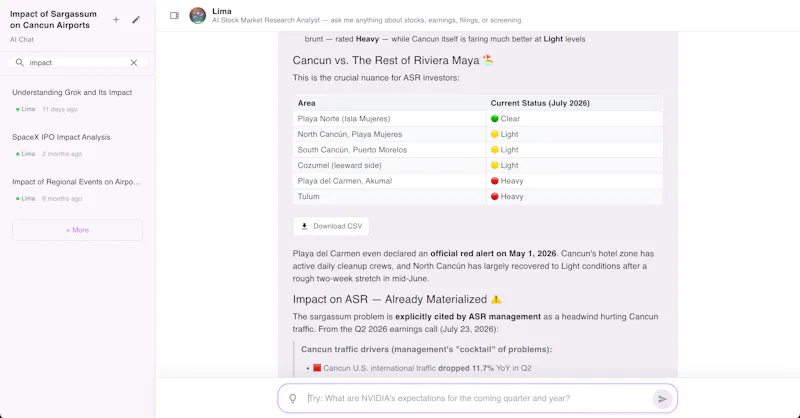
Task: Click 'Impact on ASR — Already Materialized' heading
Action: point(397,299)
